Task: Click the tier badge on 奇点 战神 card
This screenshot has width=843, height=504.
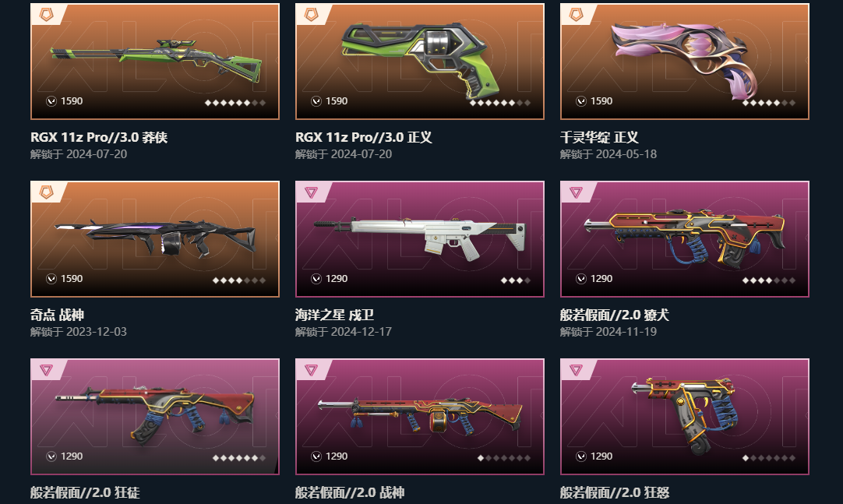Action: [x=47, y=192]
